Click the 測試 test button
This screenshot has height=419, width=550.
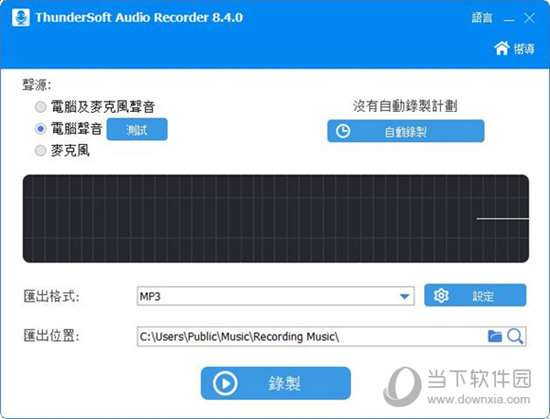(137, 130)
